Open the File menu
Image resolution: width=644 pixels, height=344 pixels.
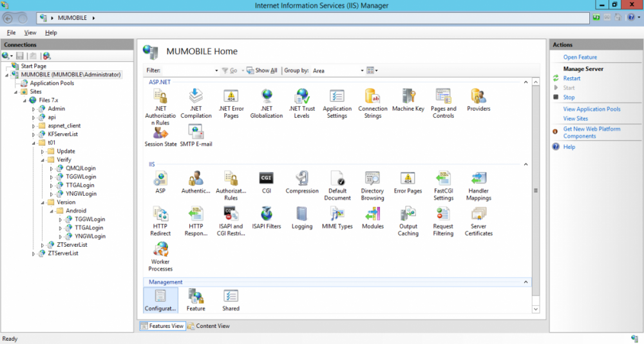click(x=11, y=32)
